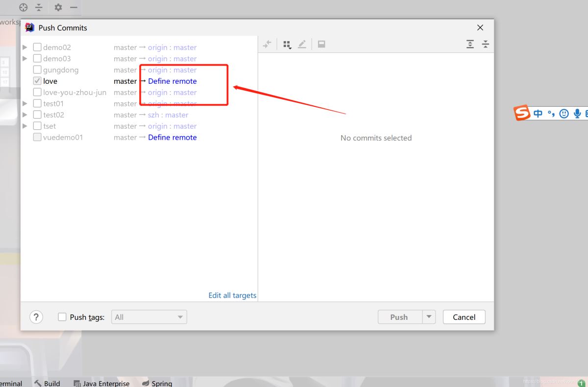Select the gungdong repository name
Screen dimensions: 588x387
[x=61, y=70]
